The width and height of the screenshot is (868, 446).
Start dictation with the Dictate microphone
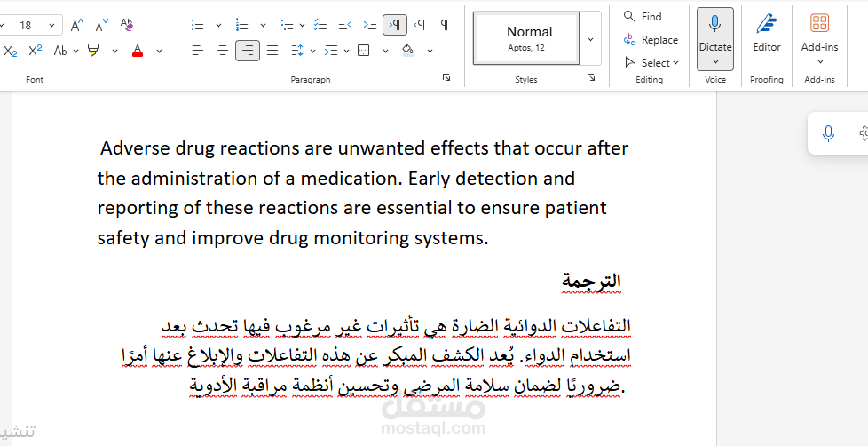tap(715, 30)
